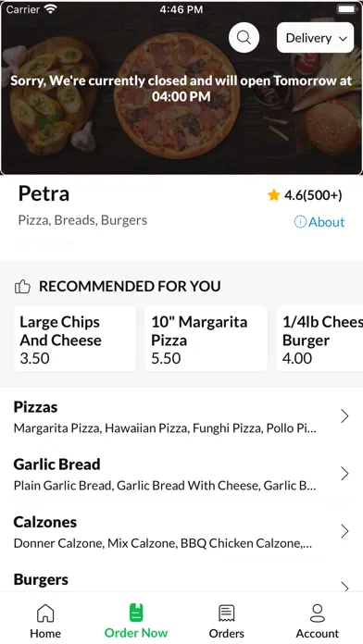
Task: Choose the 1/4lb Cheese Burger card
Action: pos(319,339)
